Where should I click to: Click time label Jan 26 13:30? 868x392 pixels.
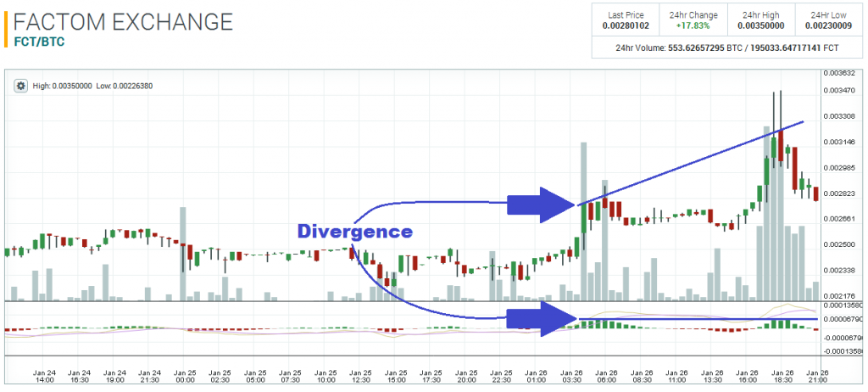point(711,377)
